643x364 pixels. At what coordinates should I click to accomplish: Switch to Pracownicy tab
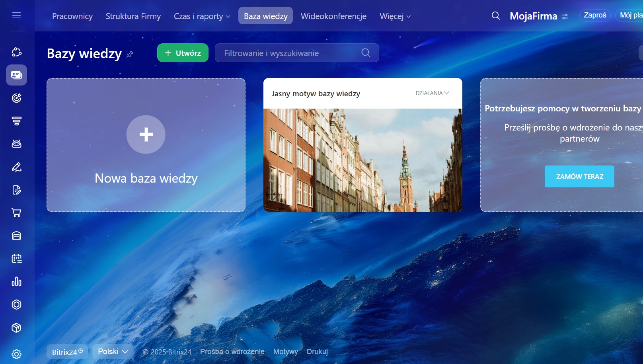pos(72,16)
